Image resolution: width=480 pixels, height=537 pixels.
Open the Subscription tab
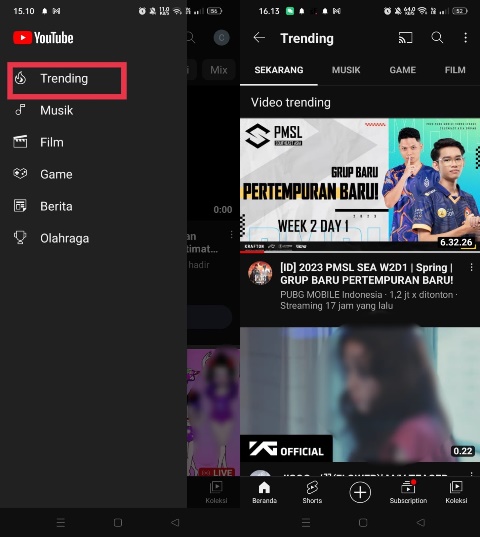(x=408, y=492)
